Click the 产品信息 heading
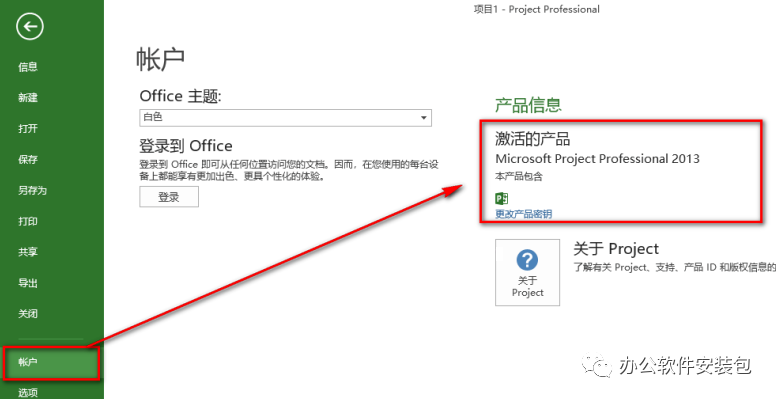This screenshot has height=399, width=776. pyautogui.click(x=528, y=105)
